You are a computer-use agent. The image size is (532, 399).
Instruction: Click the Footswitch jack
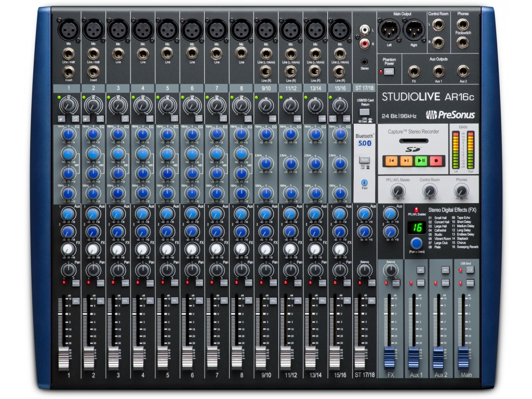point(463,43)
